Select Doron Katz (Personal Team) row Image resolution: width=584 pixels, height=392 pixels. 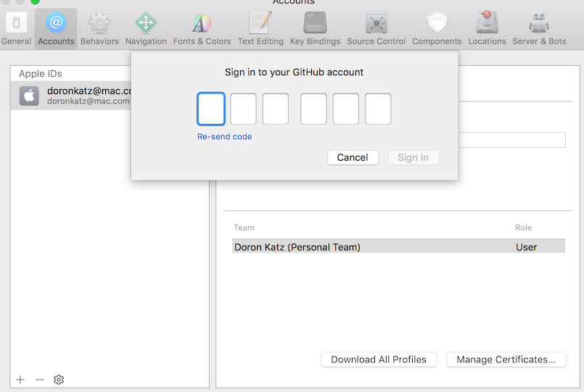(398, 246)
